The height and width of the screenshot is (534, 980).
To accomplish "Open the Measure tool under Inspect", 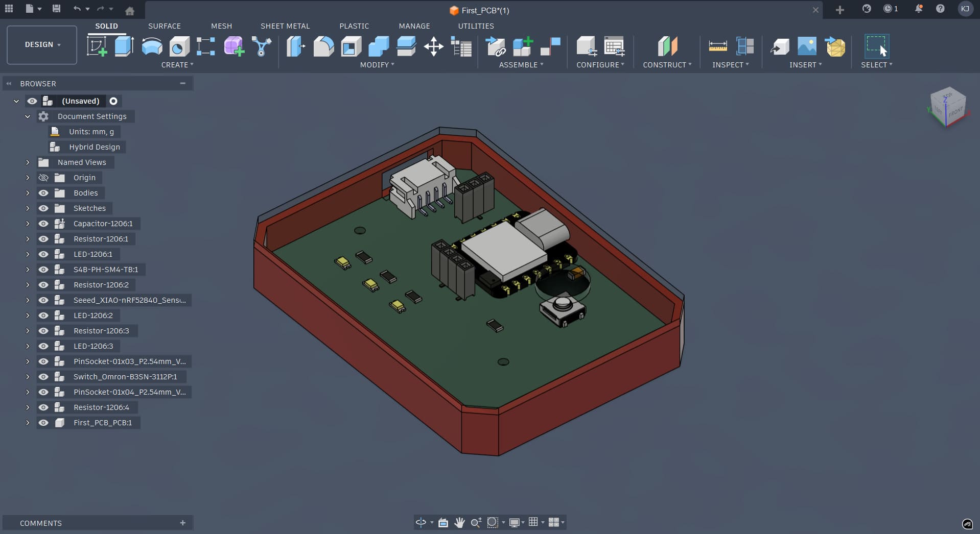I will 717,46.
